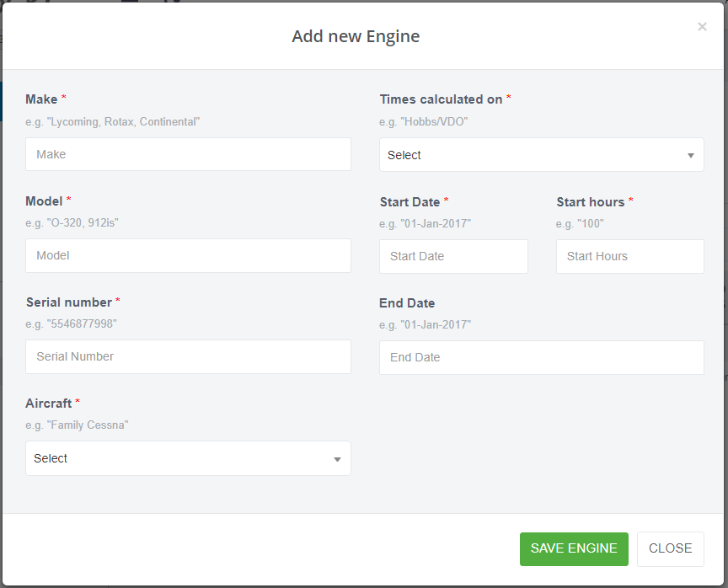The image size is (728, 588).
Task: Click the Make field label
Action: click(x=41, y=99)
